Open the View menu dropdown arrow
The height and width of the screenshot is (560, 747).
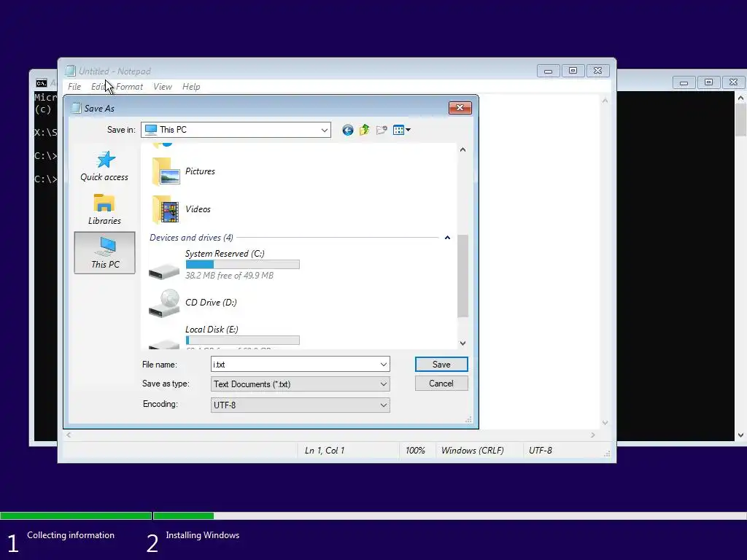pyautogui.click(x=409, y=130)
